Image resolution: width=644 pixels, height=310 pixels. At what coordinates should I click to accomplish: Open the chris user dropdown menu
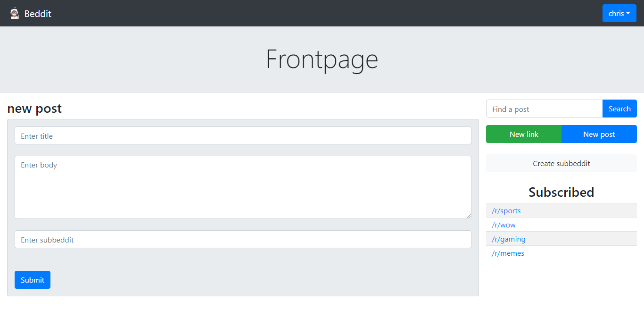[x=619, y=13]
